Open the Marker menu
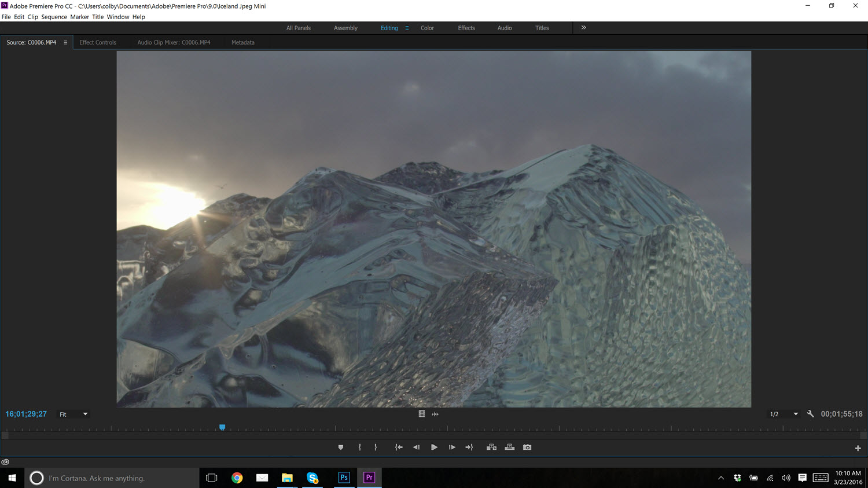The image size is (868, 488). [80, 17]
